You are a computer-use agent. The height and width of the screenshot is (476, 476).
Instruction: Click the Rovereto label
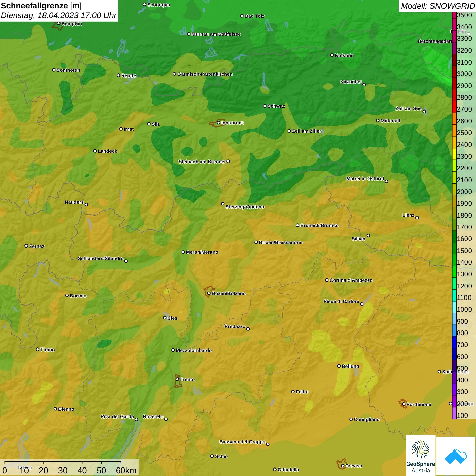click(153, 417)
